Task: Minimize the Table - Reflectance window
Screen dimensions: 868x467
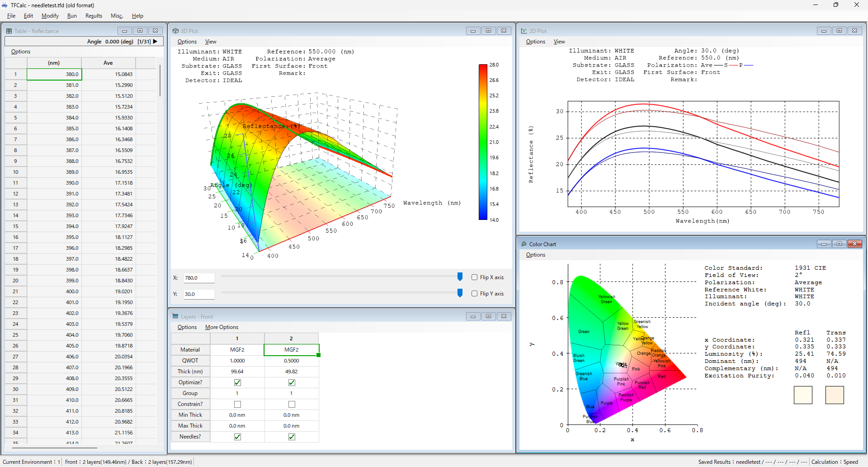Action: click(124, 31)
